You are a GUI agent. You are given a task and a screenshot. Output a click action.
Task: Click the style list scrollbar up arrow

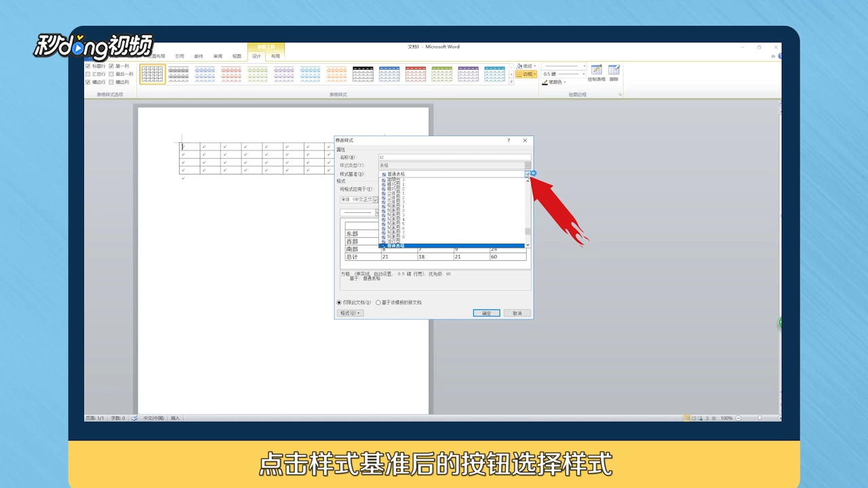click(x=528, y=180)
